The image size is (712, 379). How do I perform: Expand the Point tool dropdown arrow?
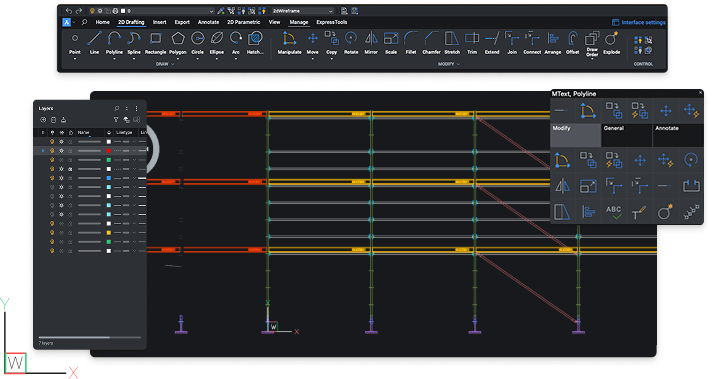(75, 59)
